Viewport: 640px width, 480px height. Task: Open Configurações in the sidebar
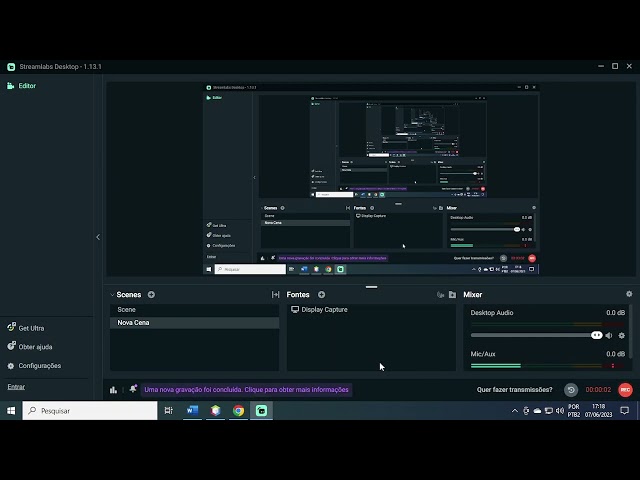pyautogui.click(x=34, y=366)
